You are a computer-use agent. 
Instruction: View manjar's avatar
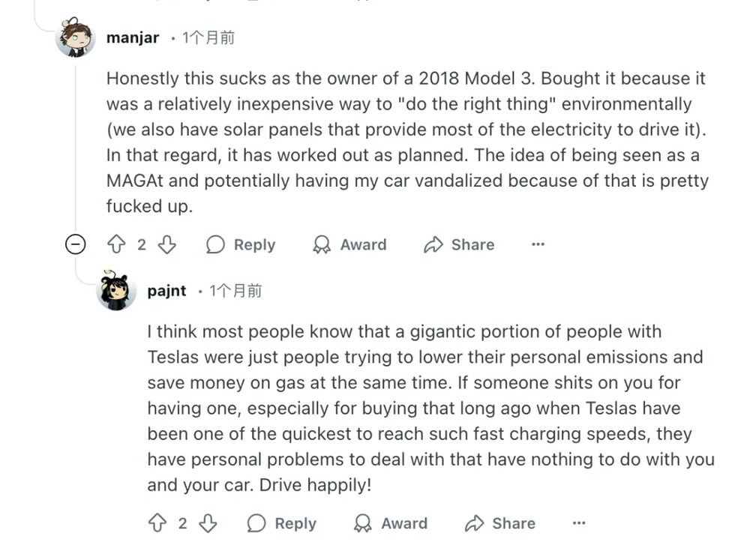click(76, 37)
